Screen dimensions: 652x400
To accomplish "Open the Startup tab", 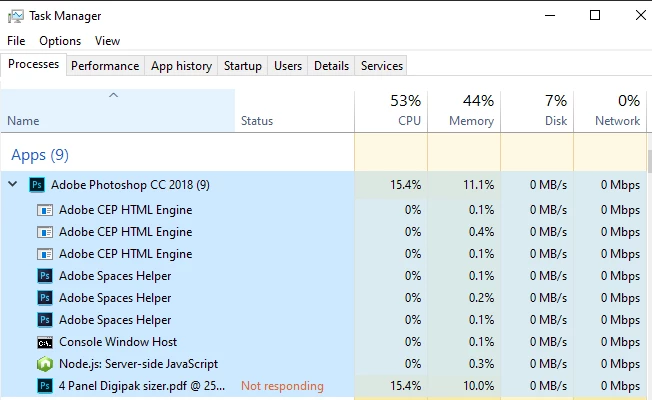I will [x=243, y=66].
